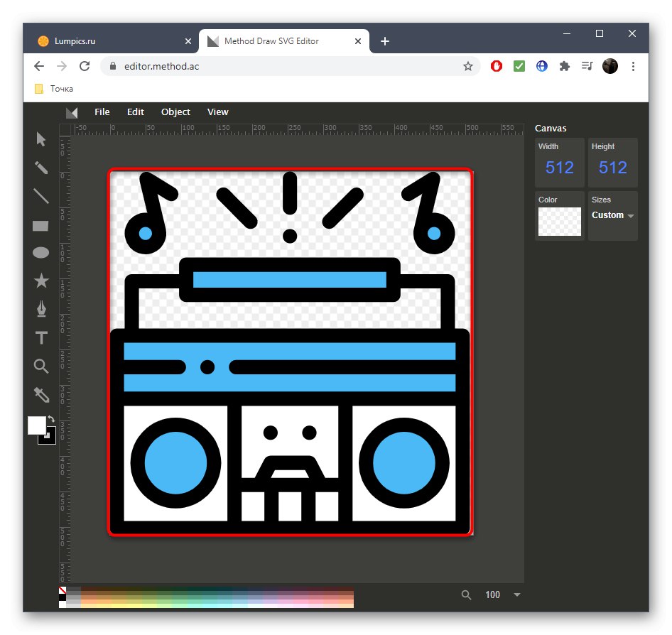Select the Star shape tool
672x635 pixels.
40,281
